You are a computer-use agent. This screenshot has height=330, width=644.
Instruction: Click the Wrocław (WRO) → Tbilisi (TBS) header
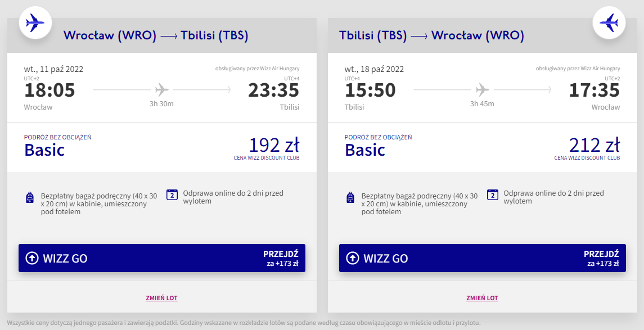pyautogui.click(x=156, y=35)
